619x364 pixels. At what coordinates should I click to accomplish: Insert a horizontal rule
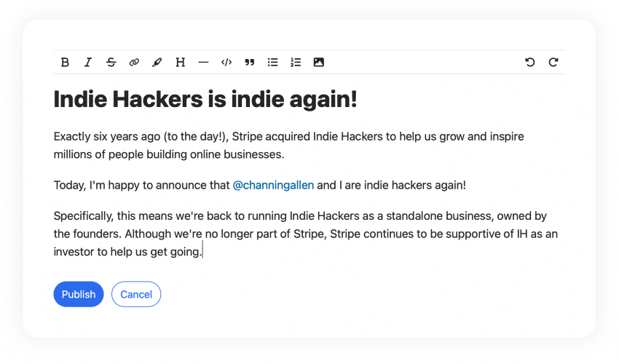click(203, 63)
